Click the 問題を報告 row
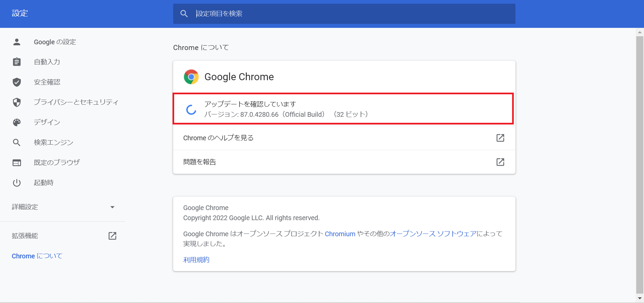Image resolution: width=644 pixels, height=303 pixels. click(x=344, y=162)
